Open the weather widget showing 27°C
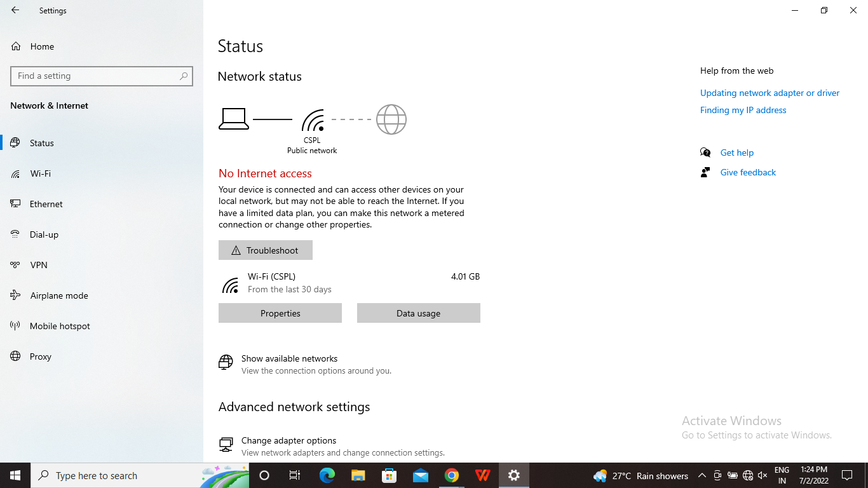Screen dimensions: 868x488 click(x=641, y=475)
